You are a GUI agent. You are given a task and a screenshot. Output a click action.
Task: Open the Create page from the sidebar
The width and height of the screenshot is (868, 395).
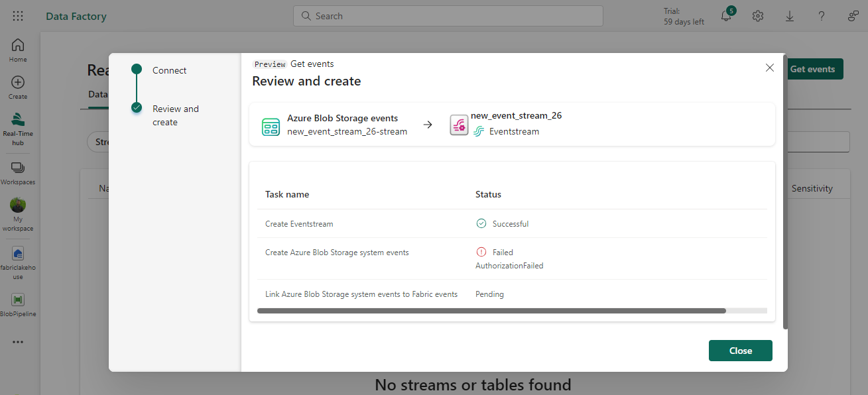(x=18, y=87)
